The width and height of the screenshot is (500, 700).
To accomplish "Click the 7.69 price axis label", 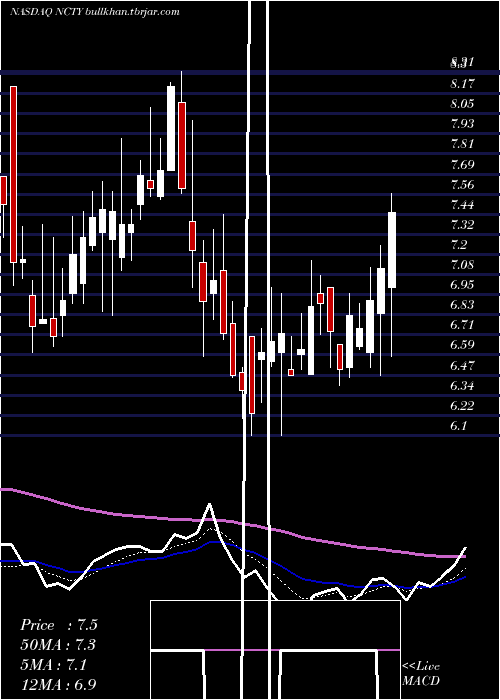I will pyautogui.click(x=462, y=164).
